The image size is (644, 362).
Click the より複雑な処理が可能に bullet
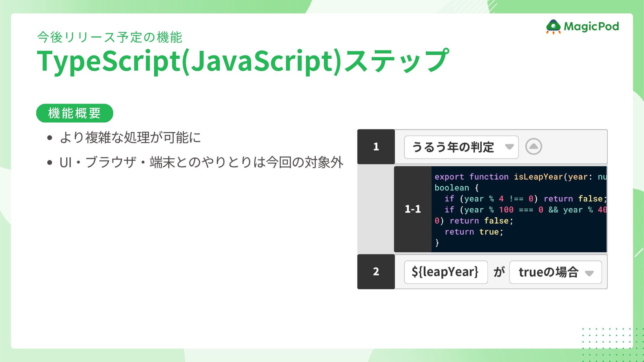tap(130, 137)
